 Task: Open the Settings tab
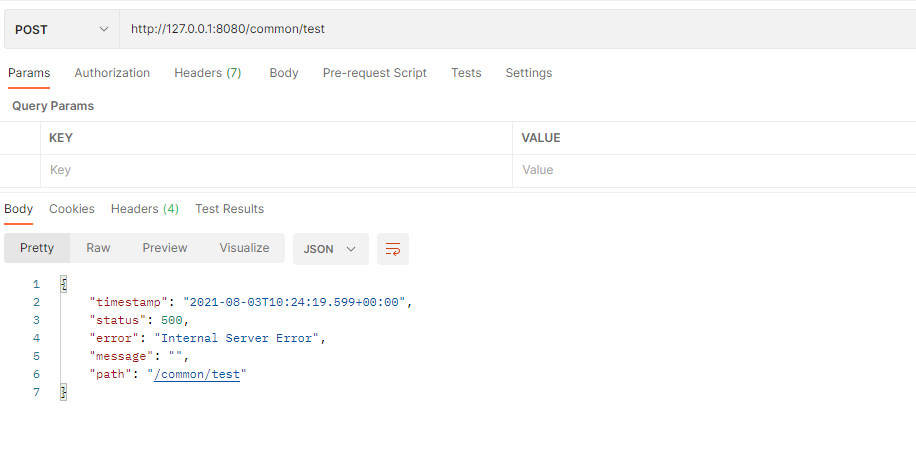point(529,73)
